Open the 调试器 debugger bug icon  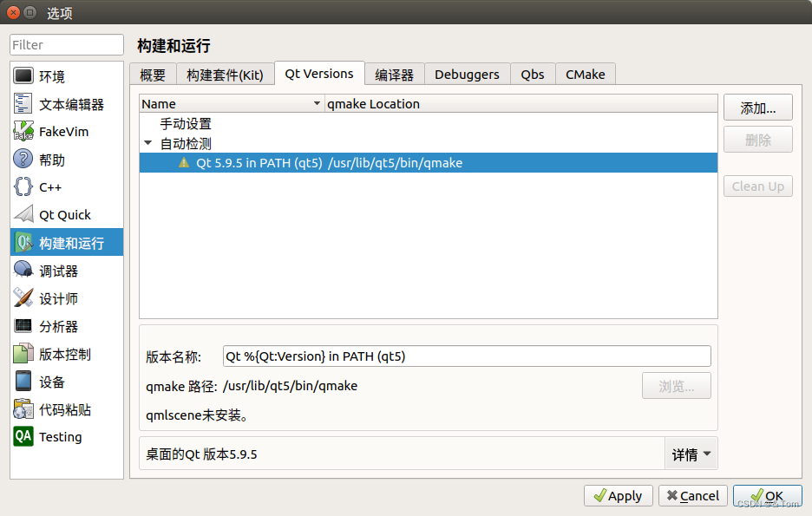pyautogui.click(x=23, y=271)
